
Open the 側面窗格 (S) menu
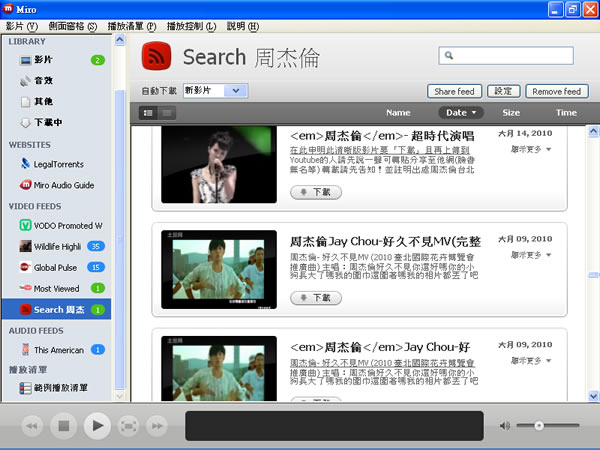[x=73, y=26]
